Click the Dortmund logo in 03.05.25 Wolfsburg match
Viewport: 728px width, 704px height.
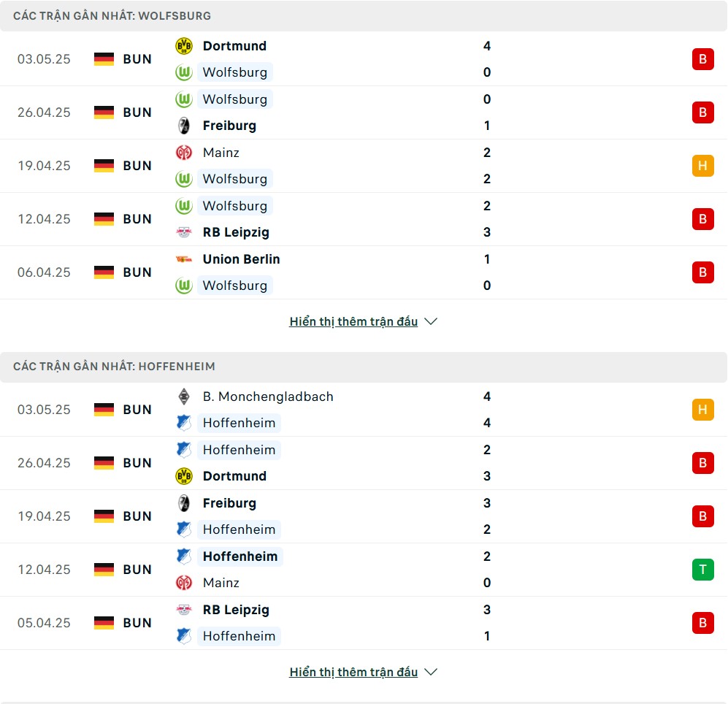184,46
